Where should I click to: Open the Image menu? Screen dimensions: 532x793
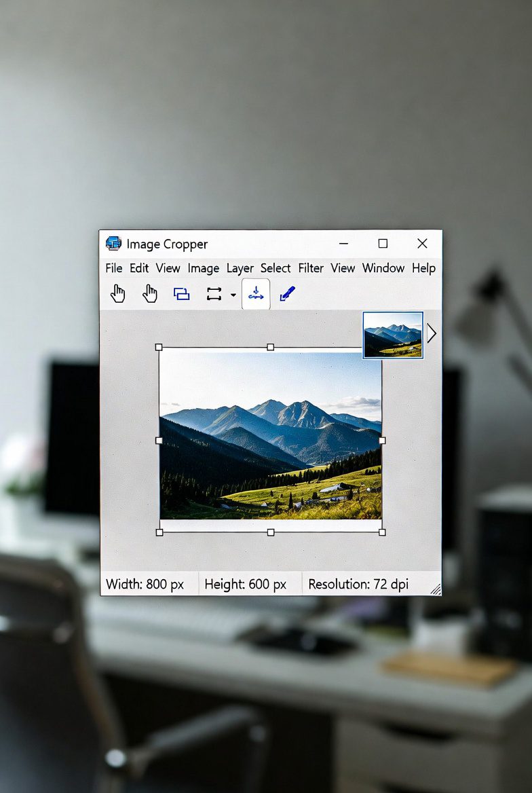[x=204, y=268]
